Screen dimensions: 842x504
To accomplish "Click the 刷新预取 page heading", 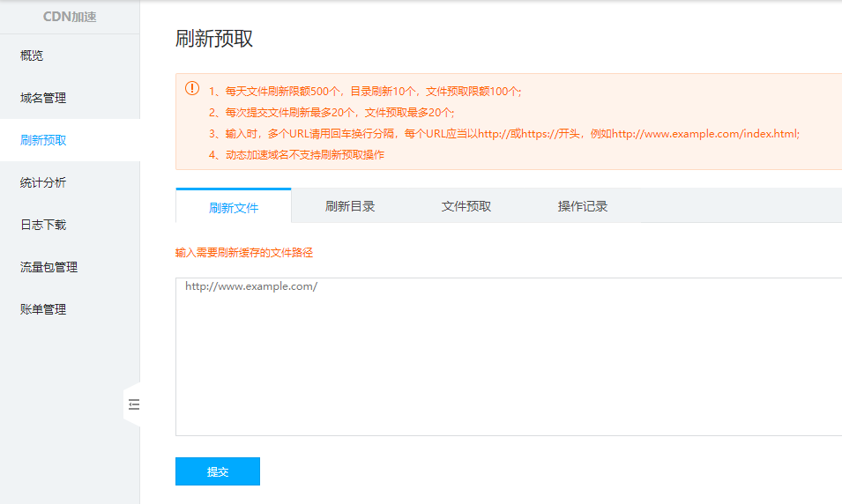I will (214, 39).
